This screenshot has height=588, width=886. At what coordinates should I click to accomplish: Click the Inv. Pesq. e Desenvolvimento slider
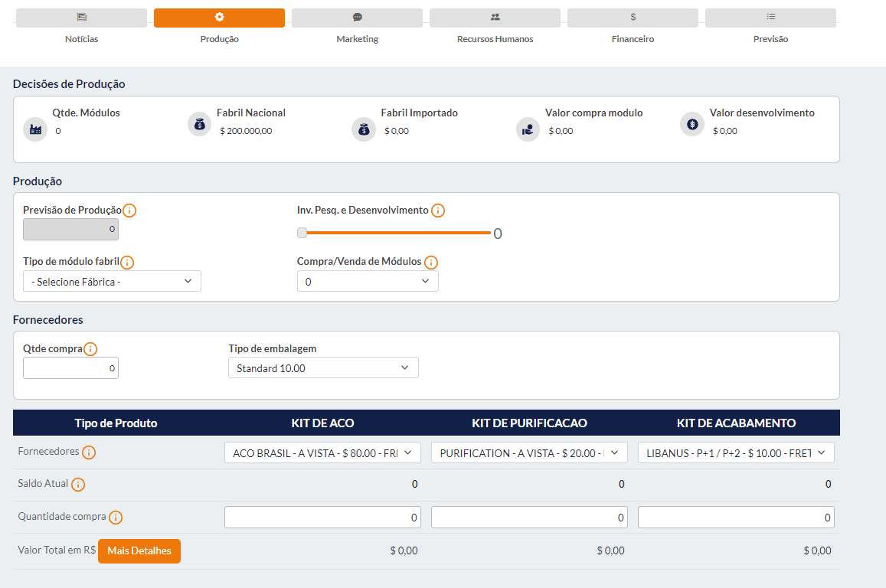pos(394,233)
